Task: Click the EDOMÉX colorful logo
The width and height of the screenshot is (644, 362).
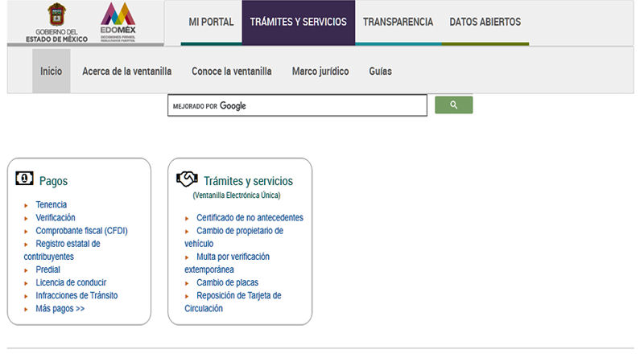Action: point(118,22)
